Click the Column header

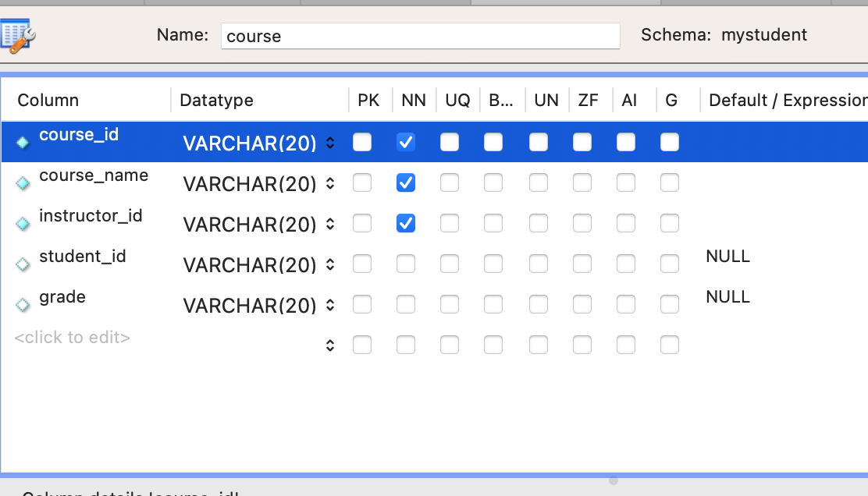point(48,100)
